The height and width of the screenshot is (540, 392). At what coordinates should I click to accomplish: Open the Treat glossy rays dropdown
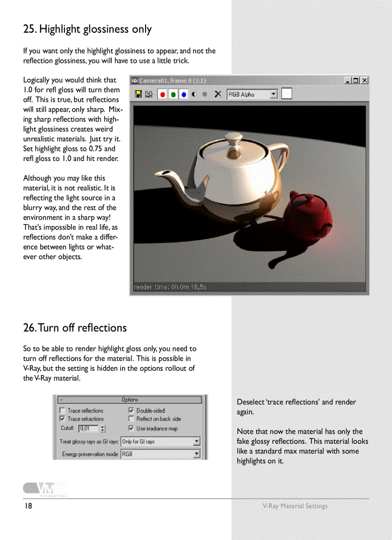coord(197,441)
